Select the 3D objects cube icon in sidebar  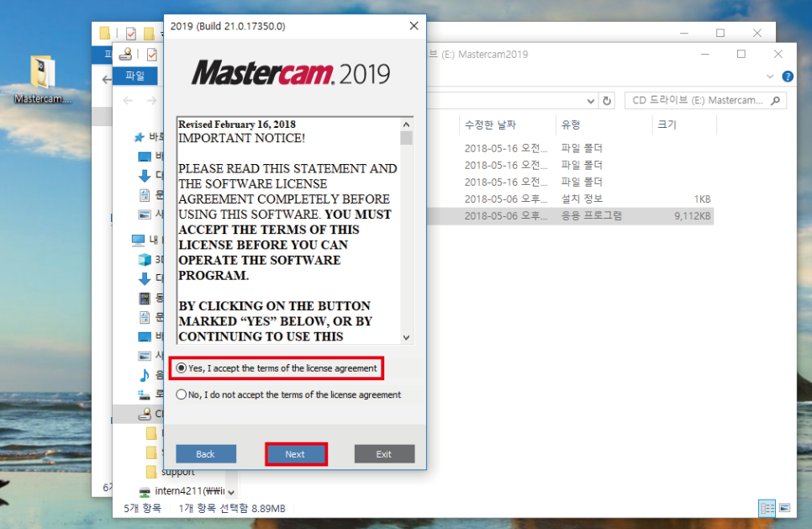click(x=145, y=260)
